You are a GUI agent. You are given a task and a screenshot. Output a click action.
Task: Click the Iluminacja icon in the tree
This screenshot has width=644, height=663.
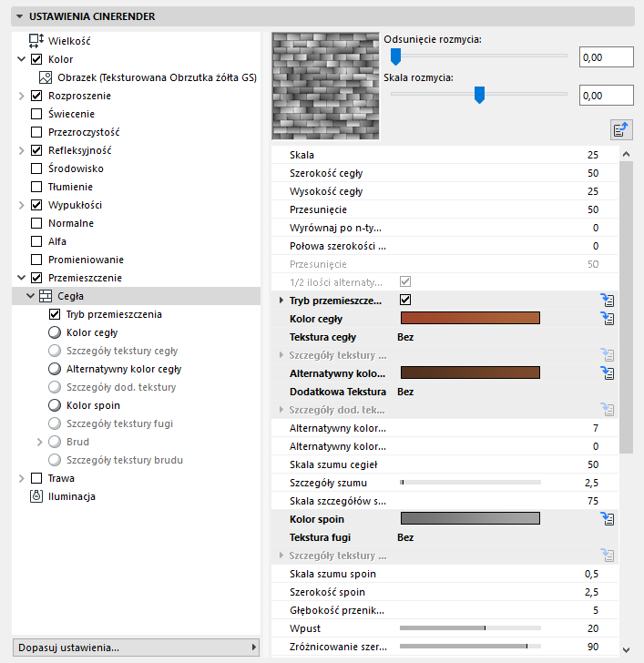(36, 496)
